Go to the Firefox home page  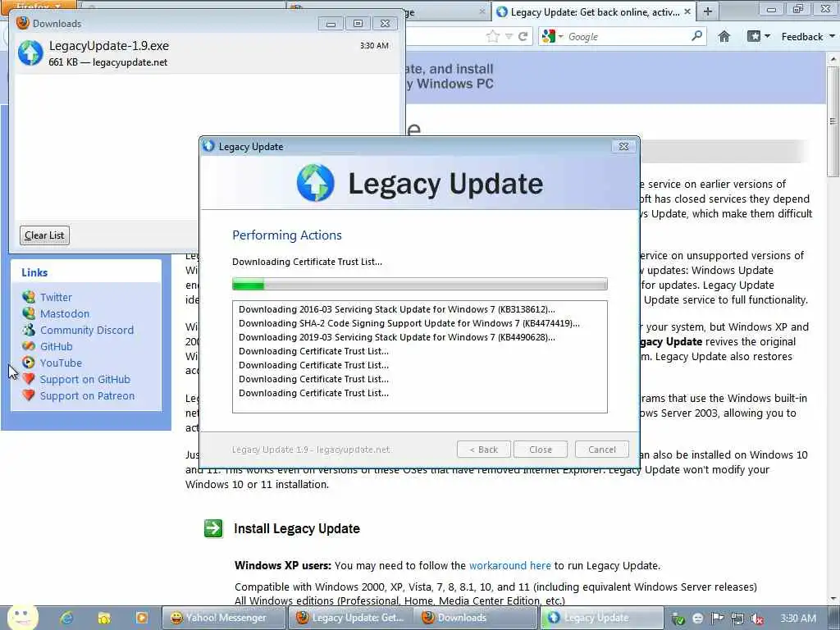tap(724, 36)
